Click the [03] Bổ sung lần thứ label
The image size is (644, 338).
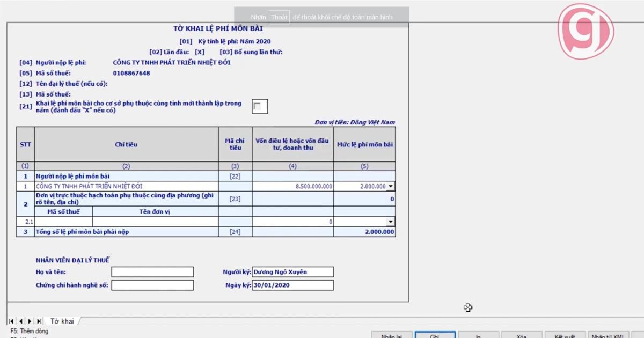coord(251,52)
